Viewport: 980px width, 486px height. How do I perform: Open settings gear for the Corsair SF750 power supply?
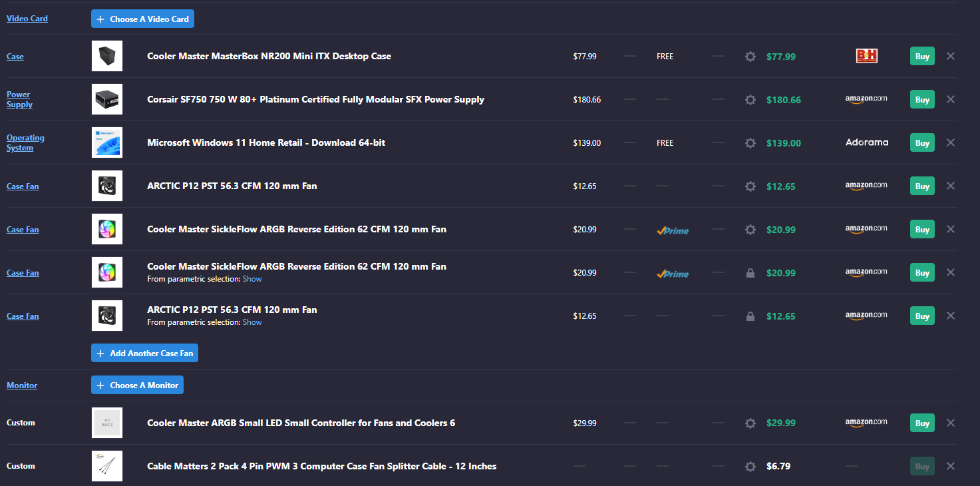pyautogui.click(x=750, y=99)
